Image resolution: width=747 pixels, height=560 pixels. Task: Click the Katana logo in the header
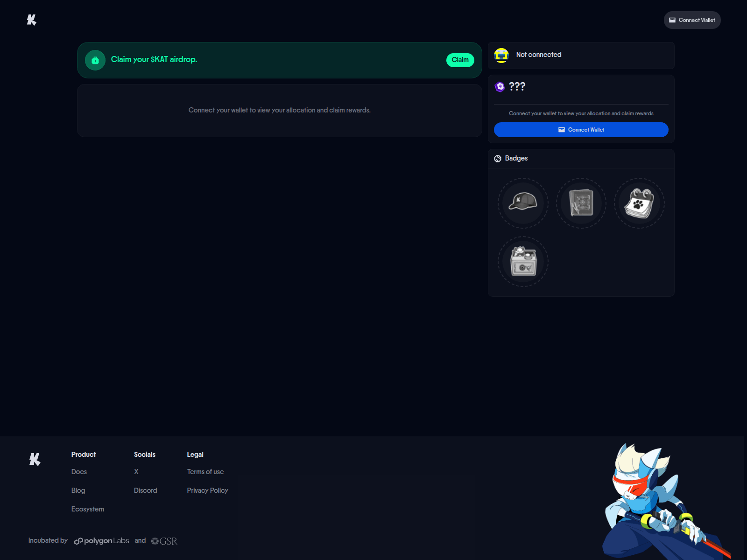tap(32, 20)
